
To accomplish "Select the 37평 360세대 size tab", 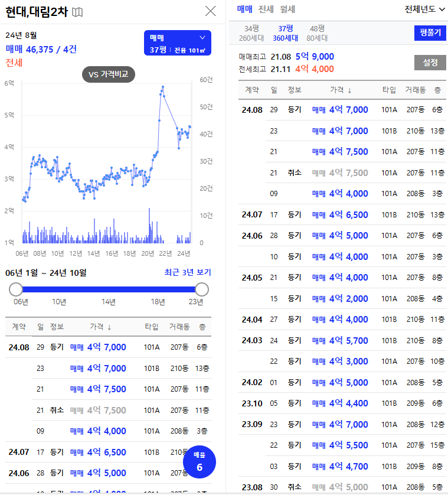I will click(285, 33).
